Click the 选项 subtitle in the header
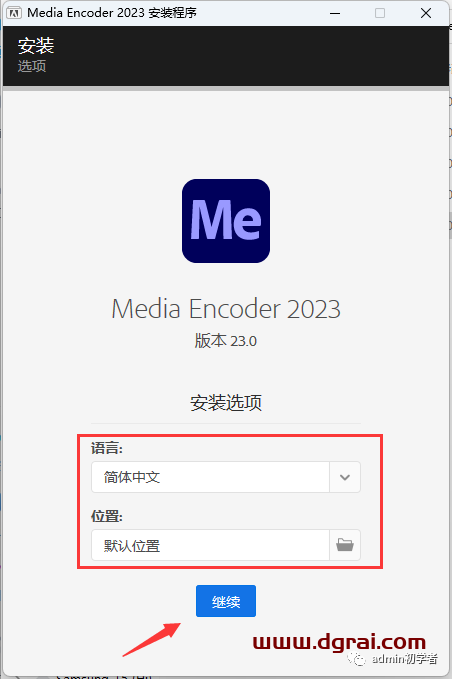 click(x=32, y=66)
